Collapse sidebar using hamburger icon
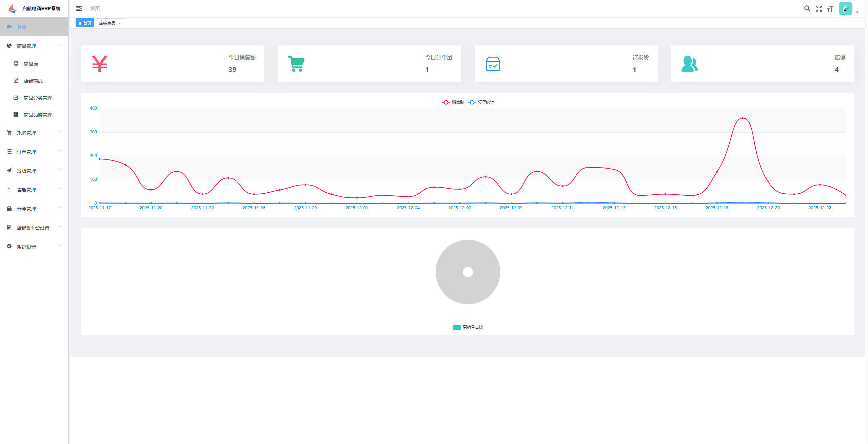 click(79, 8)
